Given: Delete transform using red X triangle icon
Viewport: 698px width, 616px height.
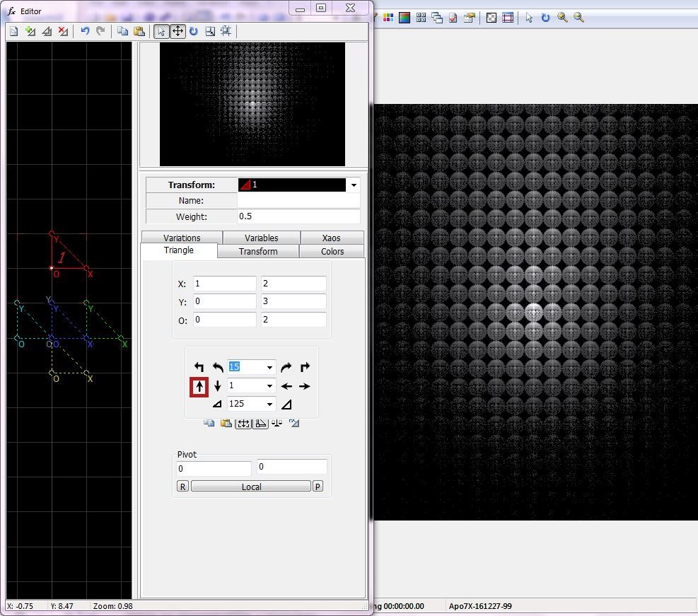Looking at the screenshot, I should [x=63, y=31].
